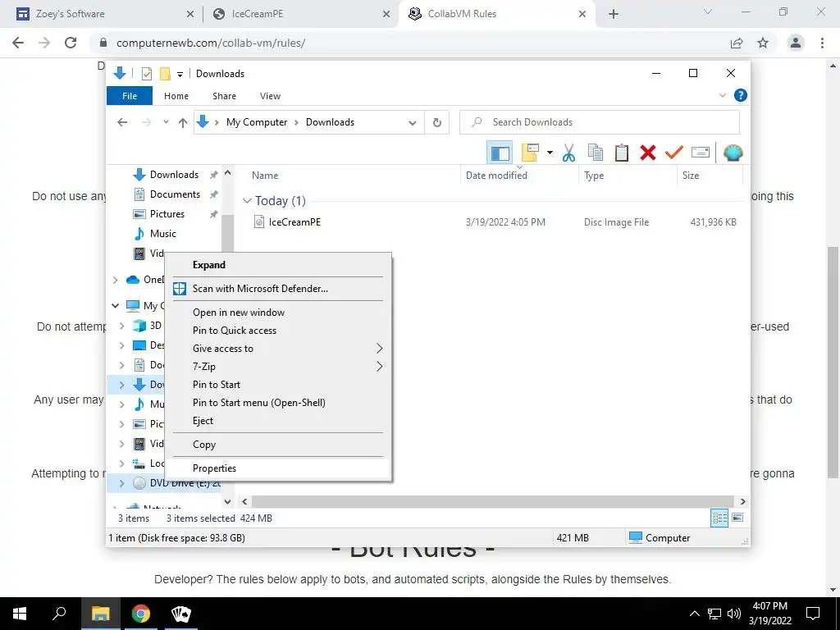
Task: Click the address bar history dropdown
Action: click(x=412, y=123)
